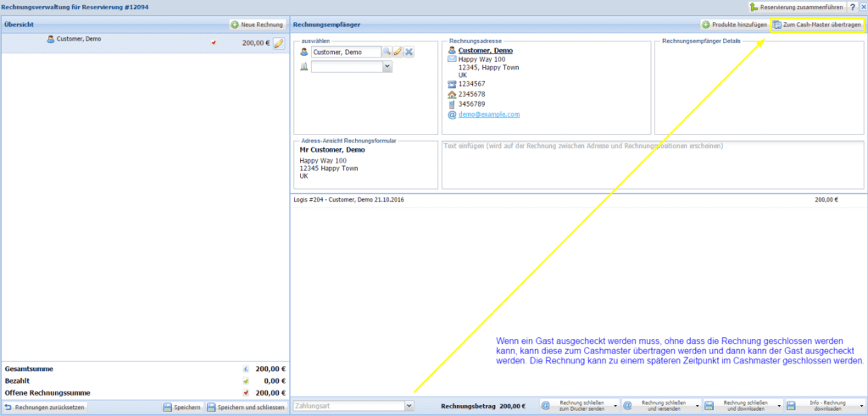Click the help question mark icon
This screenshot has width=868, height=416.
[851, 7]
